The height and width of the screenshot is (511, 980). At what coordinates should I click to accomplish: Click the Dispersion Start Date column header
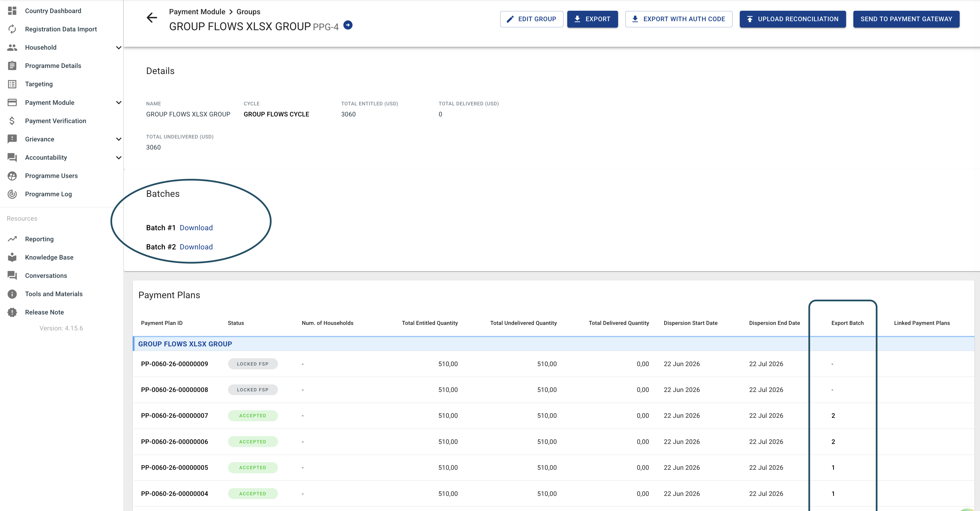point(690,323)
